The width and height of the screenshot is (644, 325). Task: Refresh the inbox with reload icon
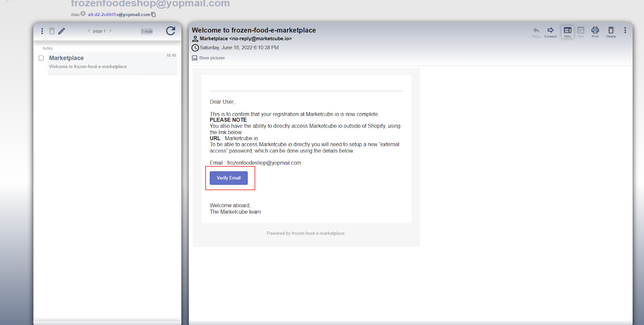pos(171,31)
